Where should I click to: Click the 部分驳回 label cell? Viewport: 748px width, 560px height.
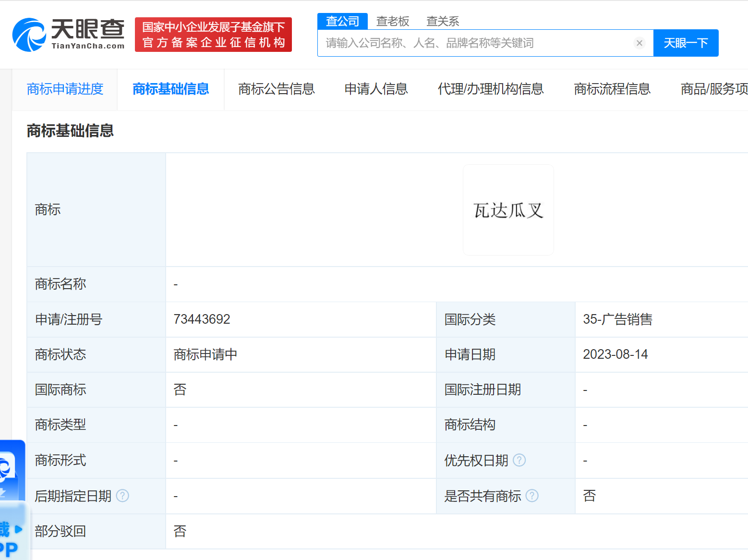pyautogui.click(x=97, y=531)
